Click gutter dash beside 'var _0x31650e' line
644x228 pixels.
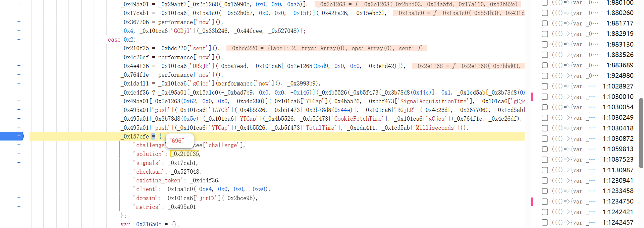[19, 224]
